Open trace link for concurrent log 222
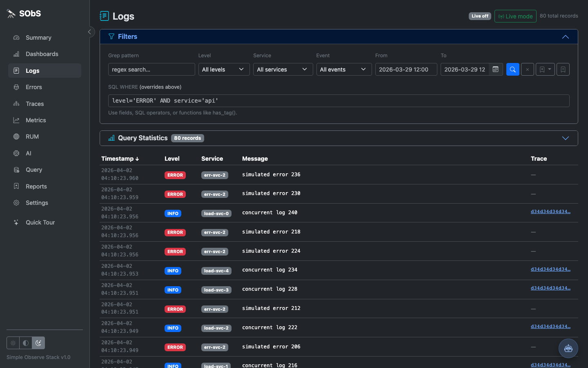This screenshot has height=368, width=588. tap(550, 326)
